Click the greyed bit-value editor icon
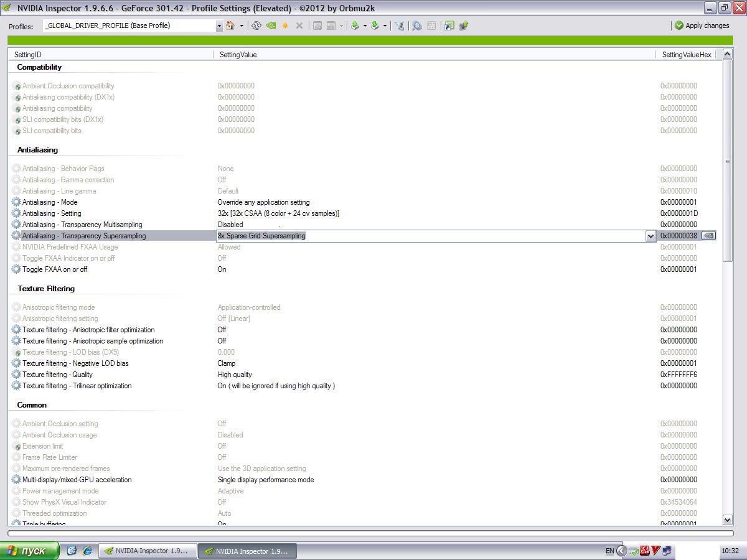Viewport: 747px width, 560px height. [431, 26]
